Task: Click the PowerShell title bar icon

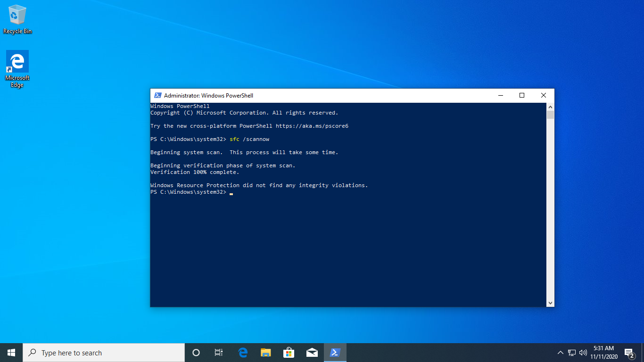Action: [158, 95]
